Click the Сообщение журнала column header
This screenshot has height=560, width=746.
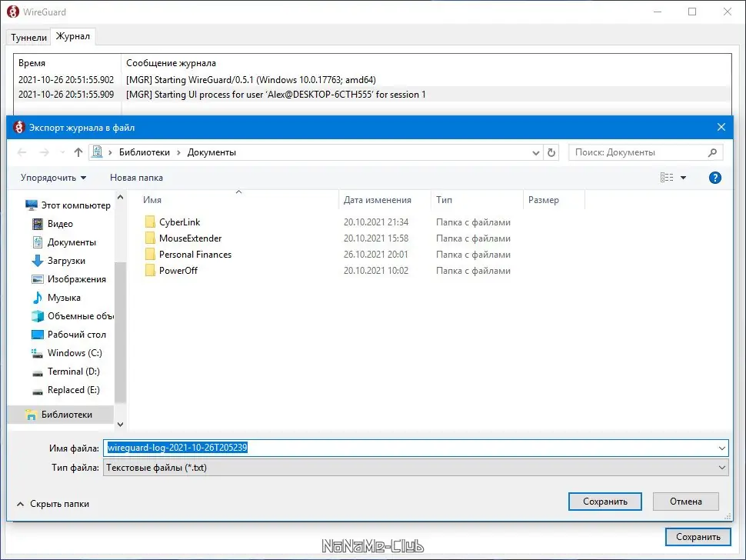pos(171,63)
